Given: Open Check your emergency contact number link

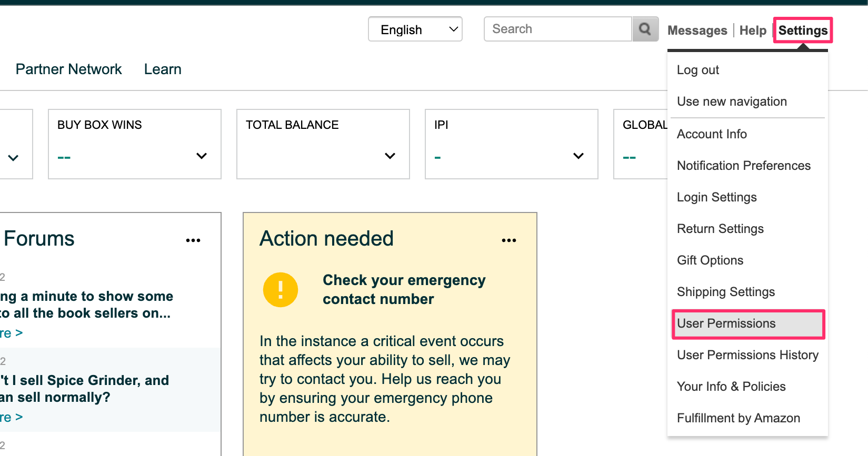Looking at the screenshot, I should 404,289.
